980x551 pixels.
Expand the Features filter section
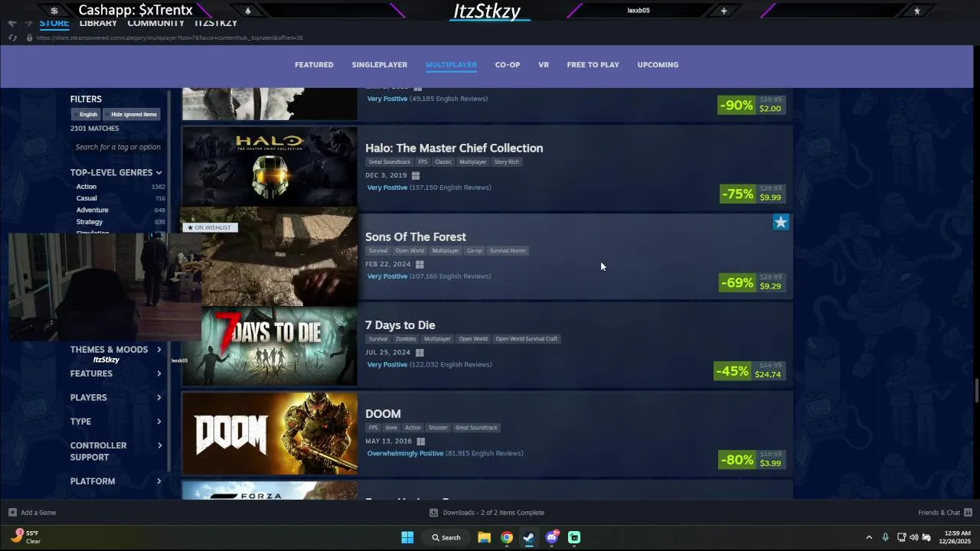point(116,373)
